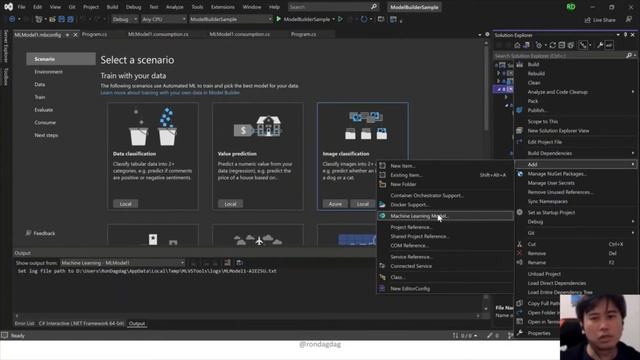
Task: Click the Clear All icon in Output toolbar
Action: coord(227,262)
